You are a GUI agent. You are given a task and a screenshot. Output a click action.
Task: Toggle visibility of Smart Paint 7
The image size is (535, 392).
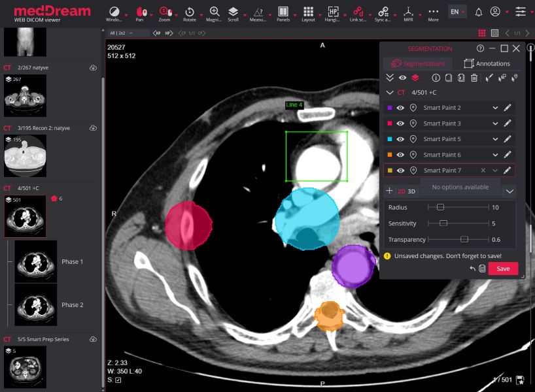click(x=400, y=171)
